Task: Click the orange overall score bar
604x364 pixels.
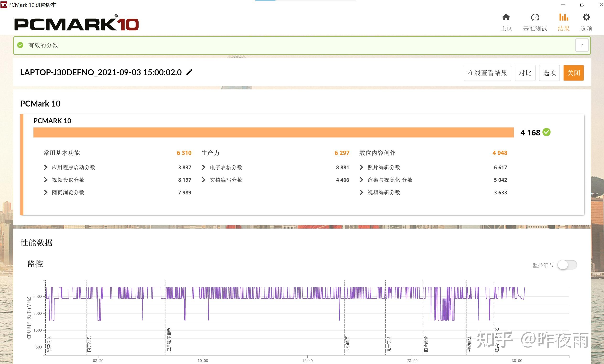Action: click(x=273, y=132)
